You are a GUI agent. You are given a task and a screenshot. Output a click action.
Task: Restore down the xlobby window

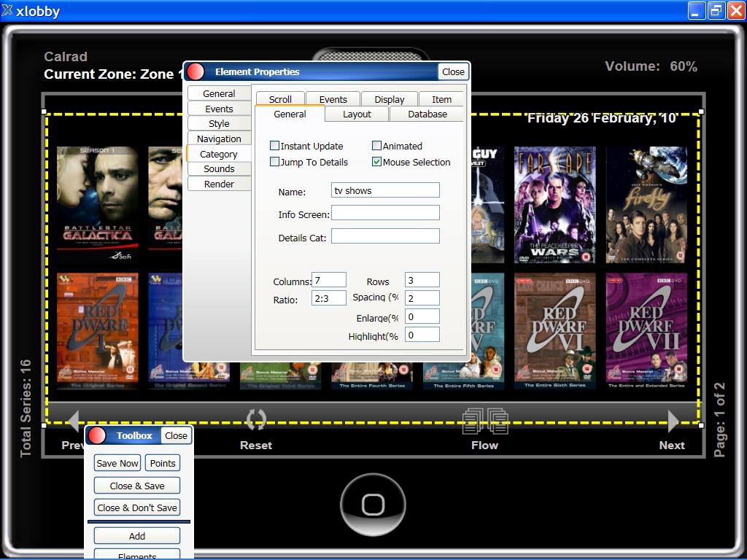(716, 10)
